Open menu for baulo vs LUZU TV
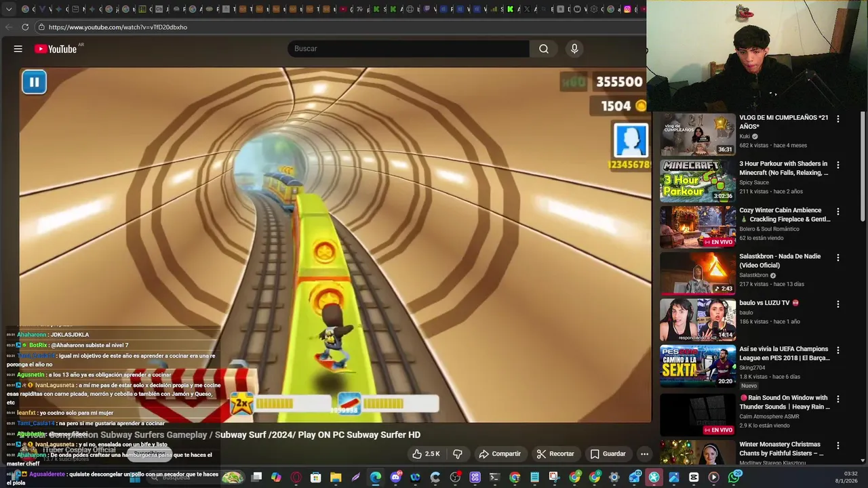868x488 pixels. [838, 304]
